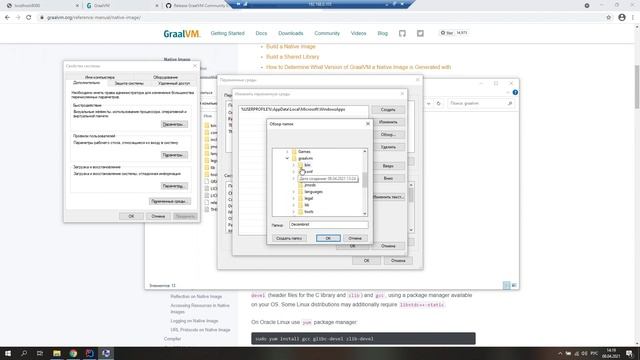Open Downloads in the site navigation
The image size is (640, 360).
coord(291,33)
